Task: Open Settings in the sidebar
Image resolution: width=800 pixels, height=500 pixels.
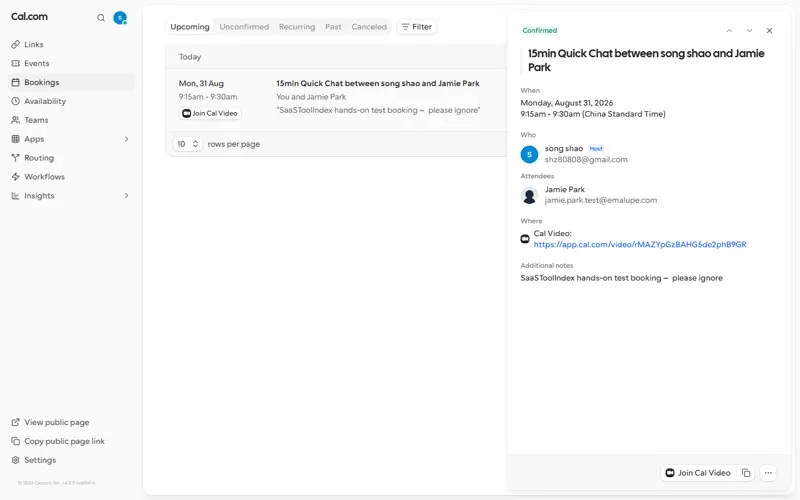Action: point(34,460)
